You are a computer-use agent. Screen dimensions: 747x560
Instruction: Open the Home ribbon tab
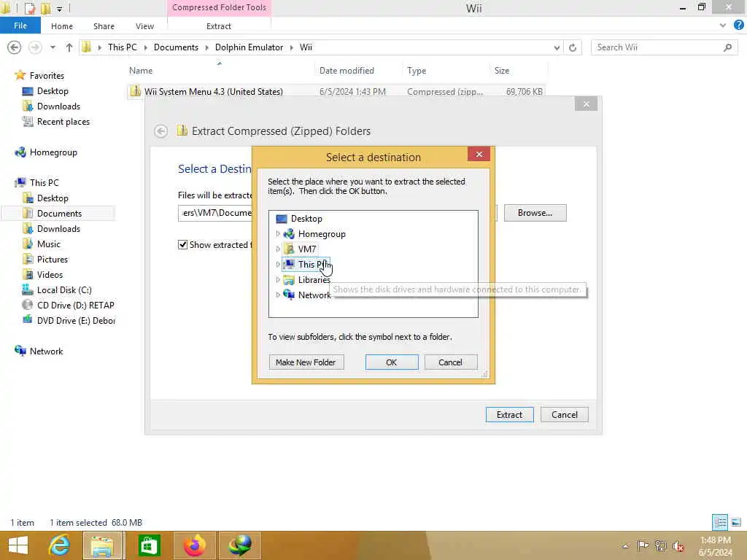point(62,26)
